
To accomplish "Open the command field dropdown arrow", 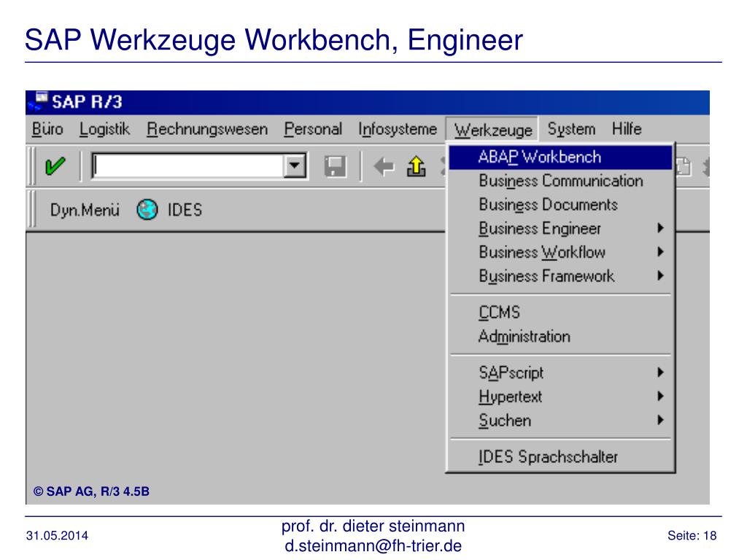I will [x=295, y=166].
